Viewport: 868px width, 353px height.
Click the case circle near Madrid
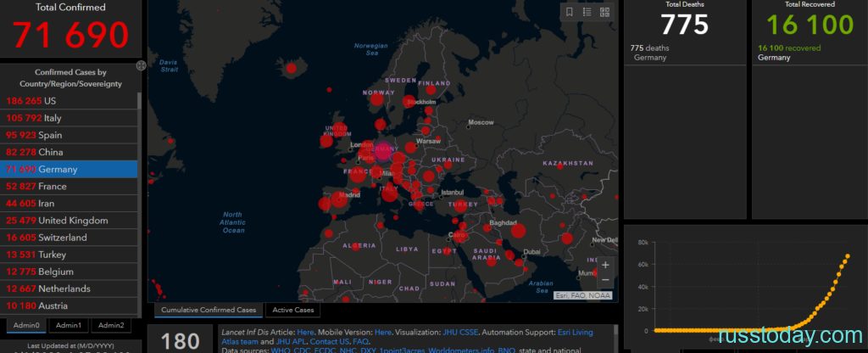pyautogui.click(x=339, y=199)
